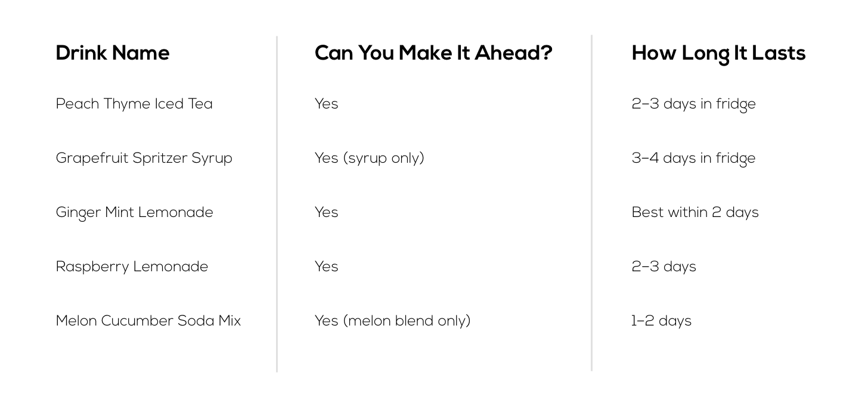Select the Melon Cucumber Soda Mix cell

(x=148, y=321)
